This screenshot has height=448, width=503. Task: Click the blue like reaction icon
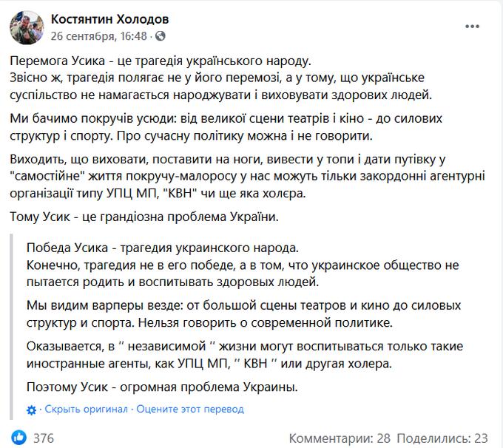tap(19, 438)
